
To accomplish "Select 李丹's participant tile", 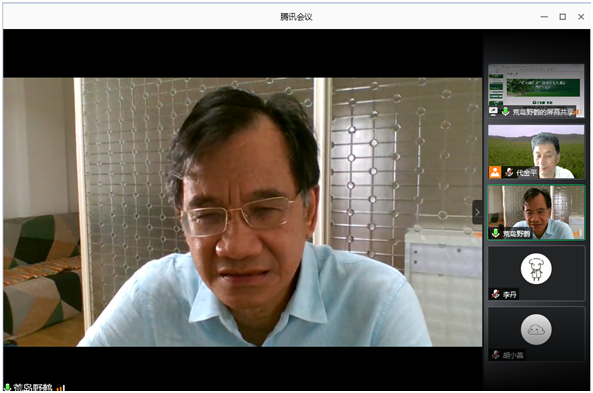I will coord(536,273).
